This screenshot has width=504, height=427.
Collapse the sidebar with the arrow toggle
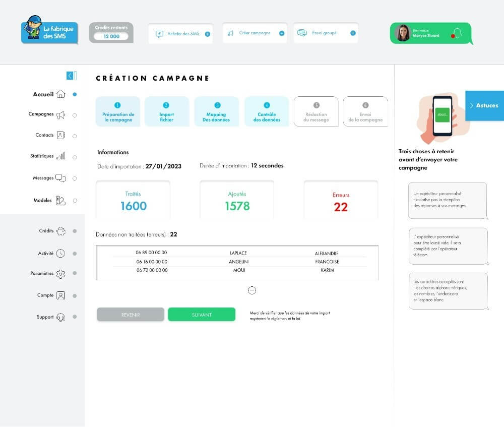pyautogui.click(x=71, y=76)
